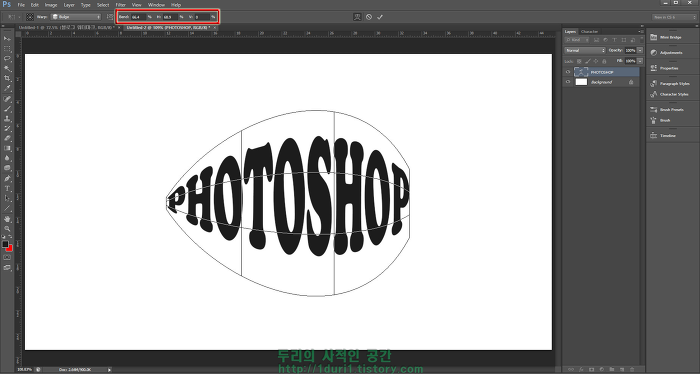This screenshot has width=700, height=374.
Task: Toggle Quick Mask mode icon
Action: click(x=7, y=257)
